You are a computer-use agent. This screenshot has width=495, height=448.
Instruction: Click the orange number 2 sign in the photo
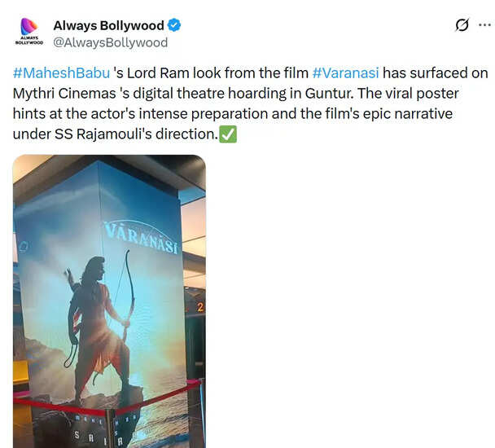(x=200, y=307)
